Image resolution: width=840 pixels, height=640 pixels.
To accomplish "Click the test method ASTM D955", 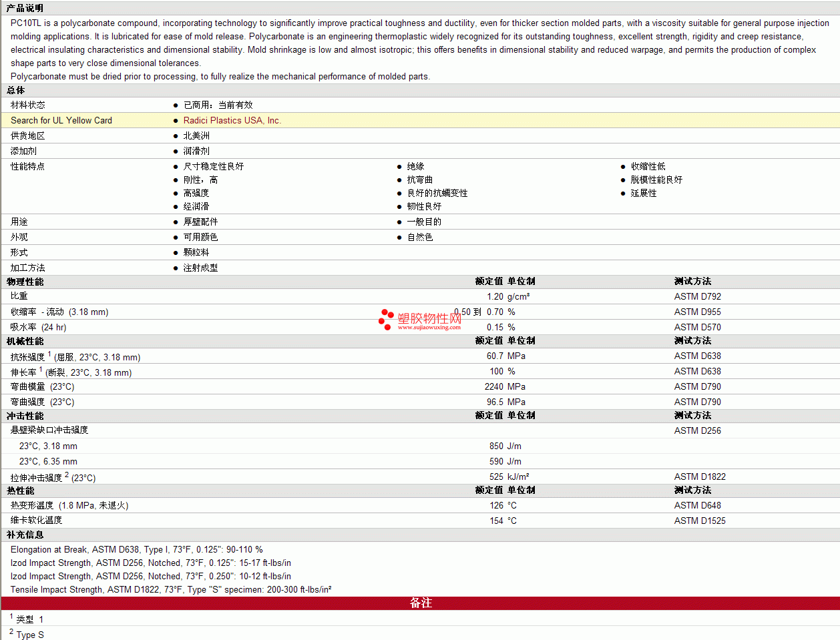I will click(x=698, y=312).
